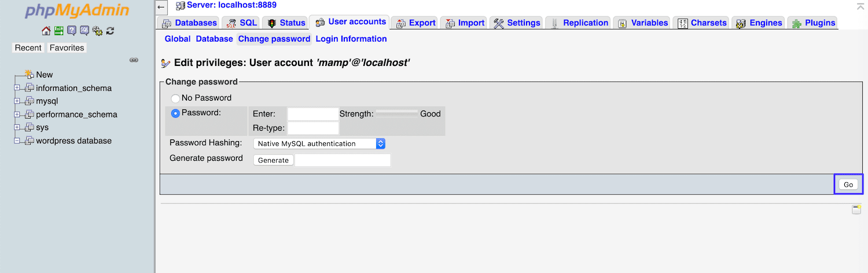Open the Password Hashing dropdown
Screen dimensions: 868x273
click(319, 143)
